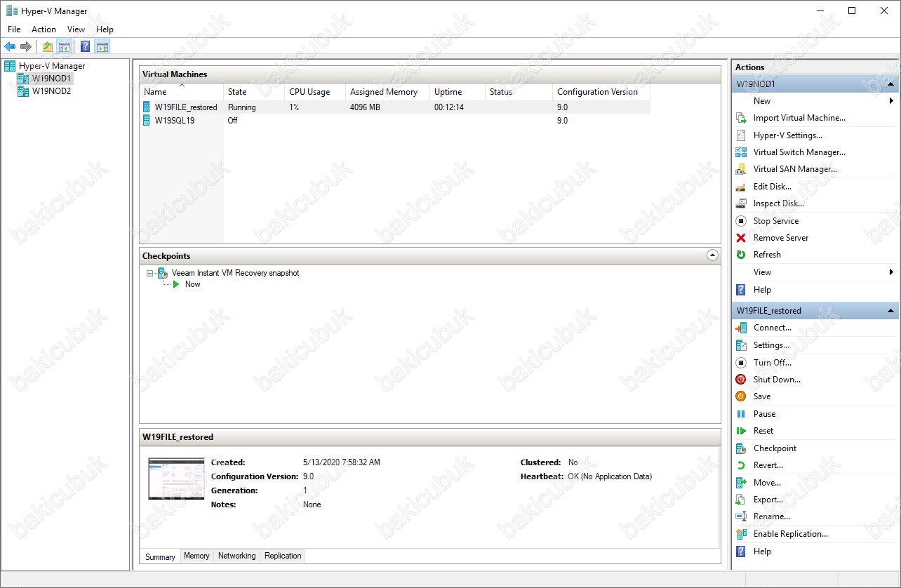Click the Pause icon in Actions

click(740, 414)
